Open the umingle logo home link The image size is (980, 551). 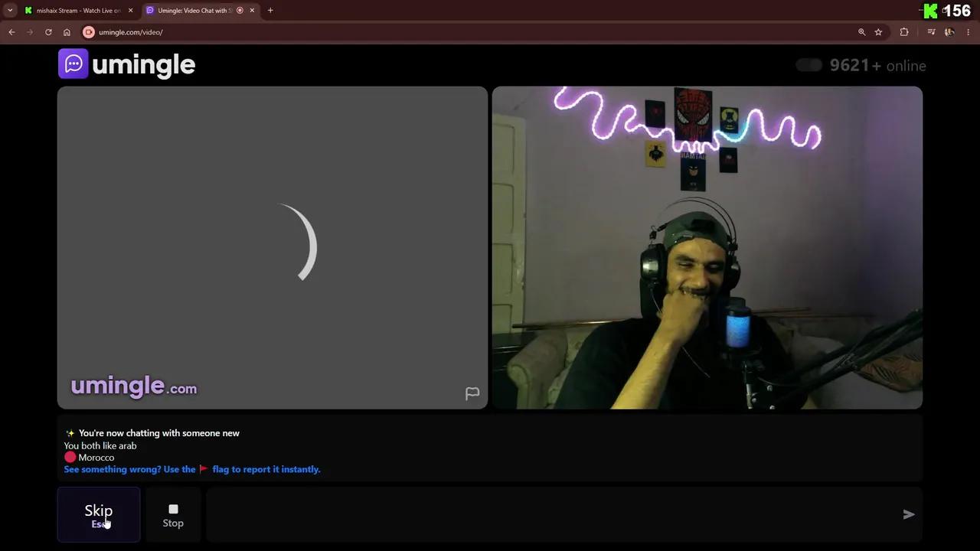click(x=127, y=64)
